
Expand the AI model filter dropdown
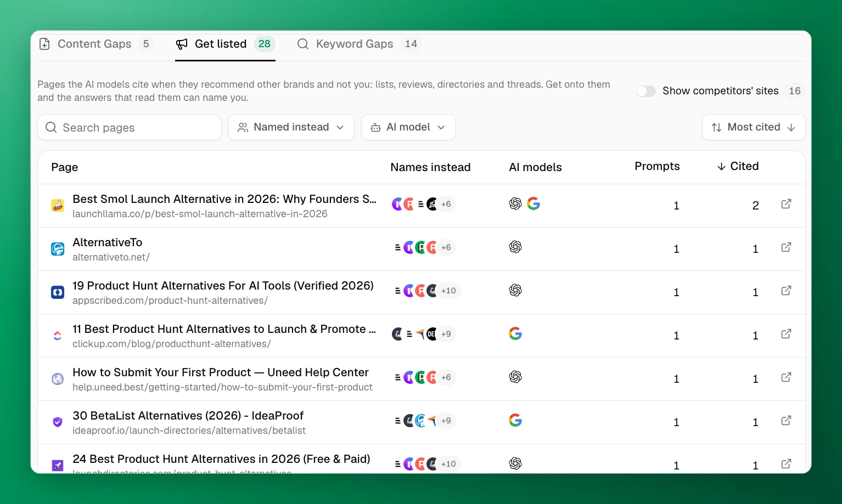click(408, 127)
